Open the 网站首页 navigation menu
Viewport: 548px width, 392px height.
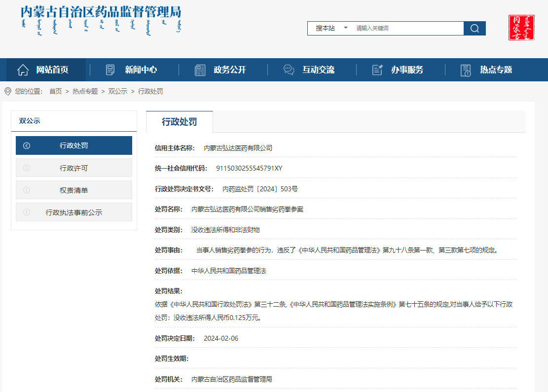[x=45, y=70]
